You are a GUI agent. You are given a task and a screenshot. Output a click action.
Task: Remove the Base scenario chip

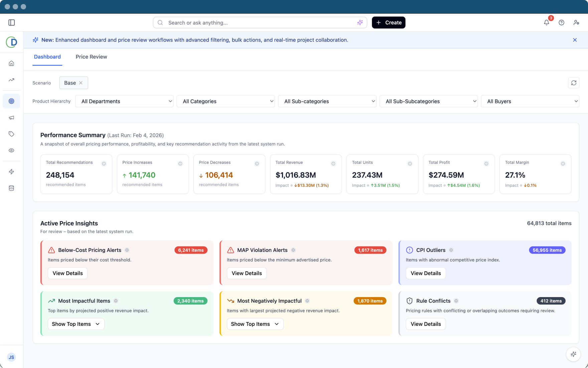pos(81,83)
